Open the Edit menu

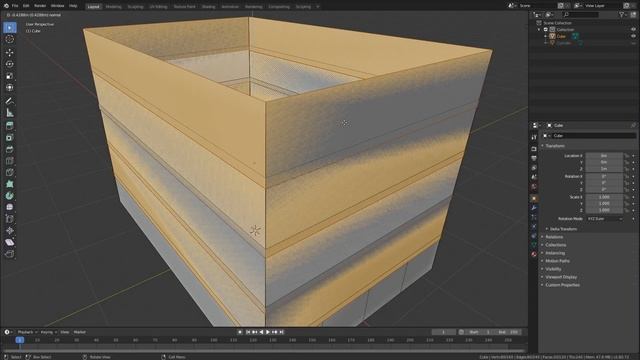point(26,6)
